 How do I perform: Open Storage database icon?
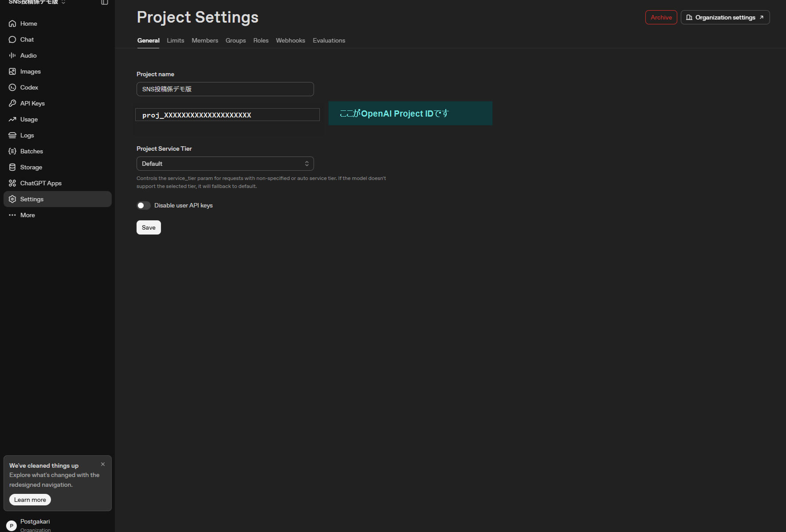click(x=12, y=167)
